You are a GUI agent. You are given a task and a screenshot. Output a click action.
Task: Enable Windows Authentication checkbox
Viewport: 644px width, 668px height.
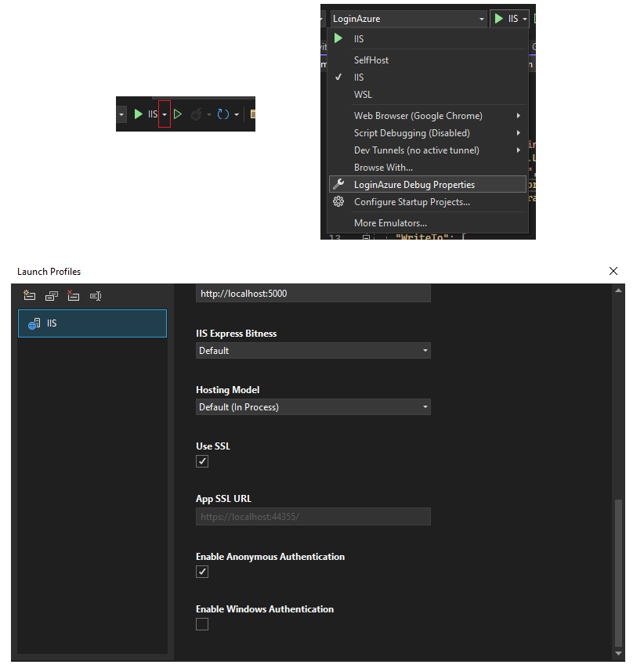coord(202,624)
